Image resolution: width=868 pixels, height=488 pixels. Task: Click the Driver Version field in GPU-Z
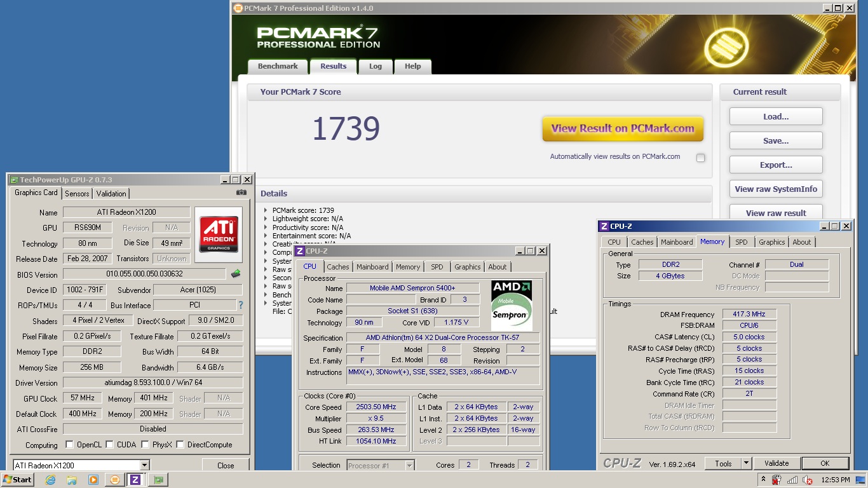point(153,383)
